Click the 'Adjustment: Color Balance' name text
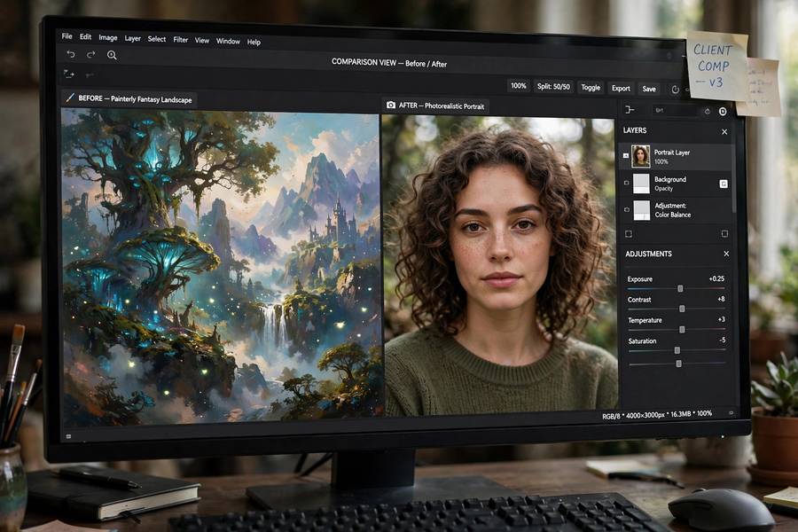Image resolution: width=798 pixels, height=532 pixels. click(672, 210)
